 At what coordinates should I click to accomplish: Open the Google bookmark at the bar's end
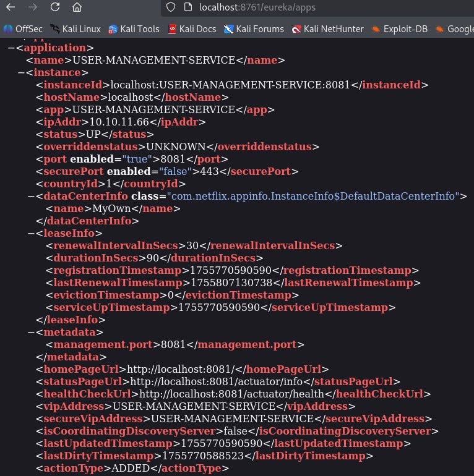point(455,28)
